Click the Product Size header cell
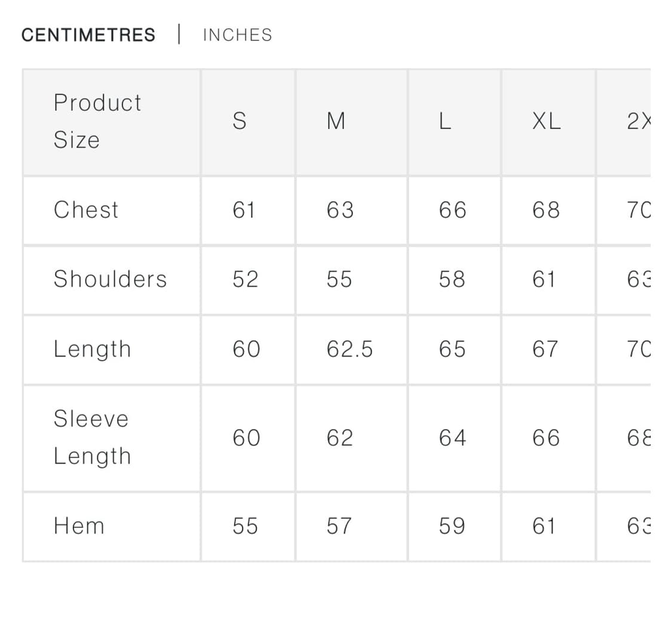The width and height of the screenshot is (672, 639). pos(97,121)
